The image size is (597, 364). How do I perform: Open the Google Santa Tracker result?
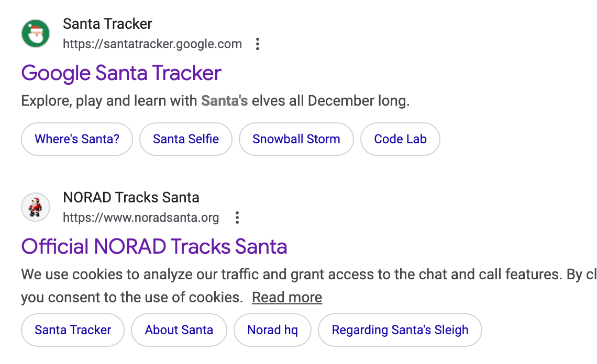tap(121, 73)
